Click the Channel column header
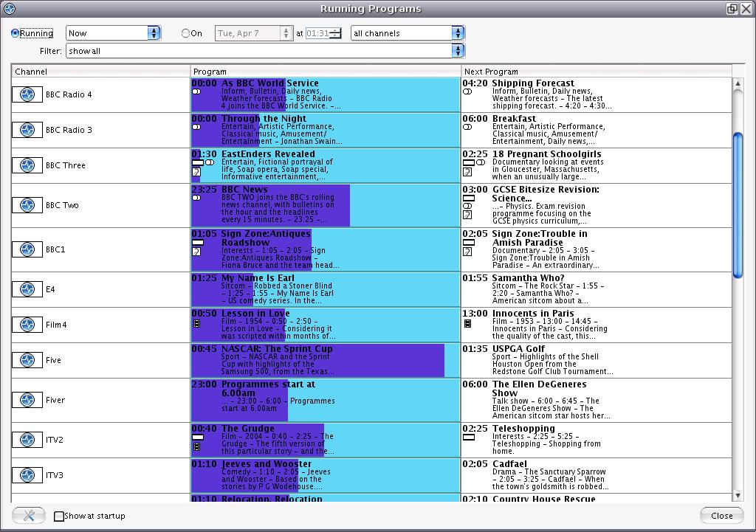 pos(100,72)
